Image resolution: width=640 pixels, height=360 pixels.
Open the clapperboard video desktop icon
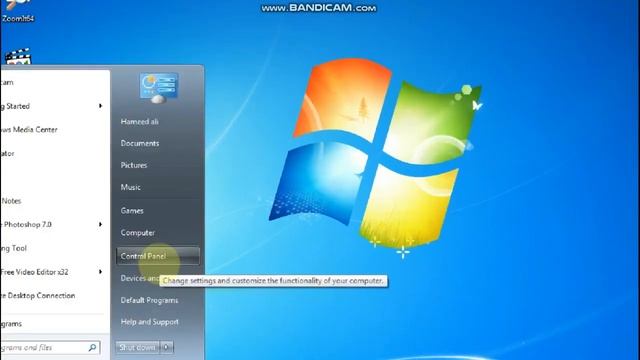tap(18, 57)
